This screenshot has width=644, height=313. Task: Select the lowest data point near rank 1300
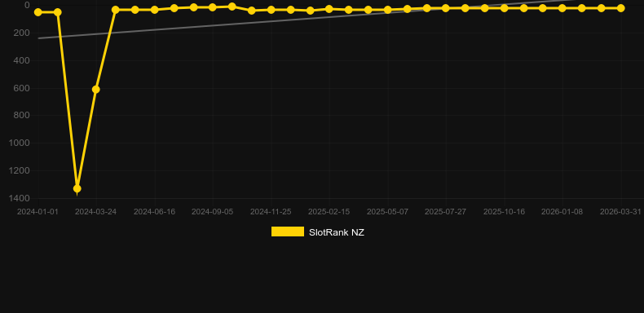pyautogui.click(x=77, y=188)
